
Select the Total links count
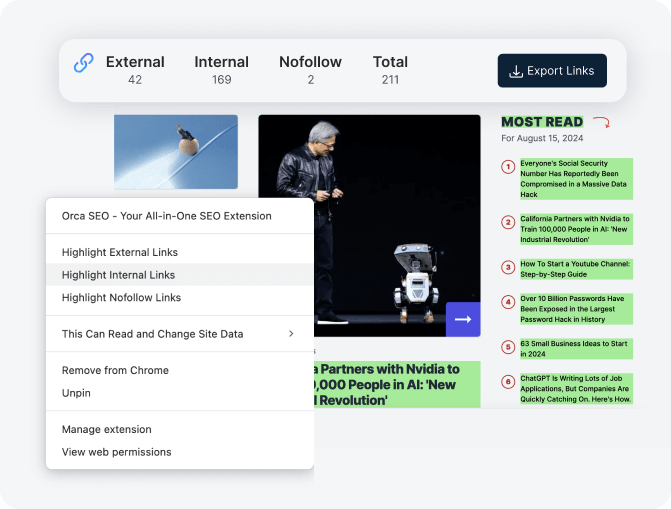coord(390,80)
